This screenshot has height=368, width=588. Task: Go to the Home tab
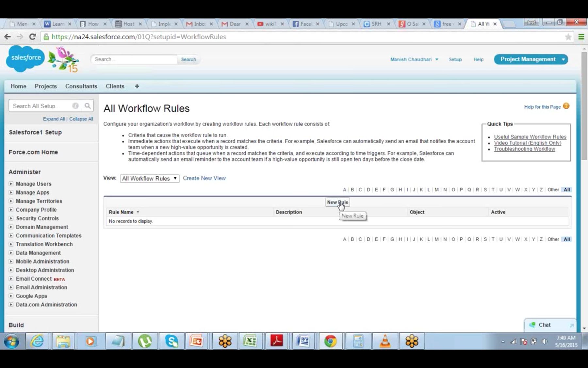point(18,86)
